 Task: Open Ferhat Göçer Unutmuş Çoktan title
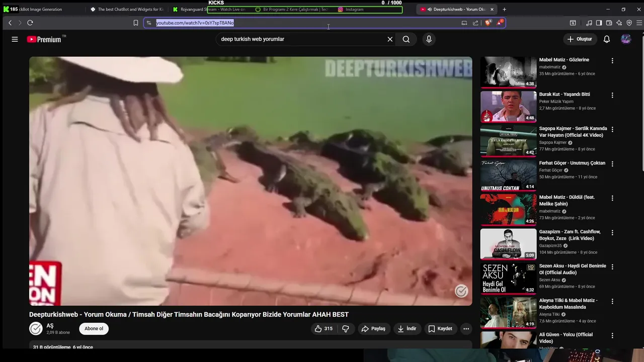coord(572,163)
